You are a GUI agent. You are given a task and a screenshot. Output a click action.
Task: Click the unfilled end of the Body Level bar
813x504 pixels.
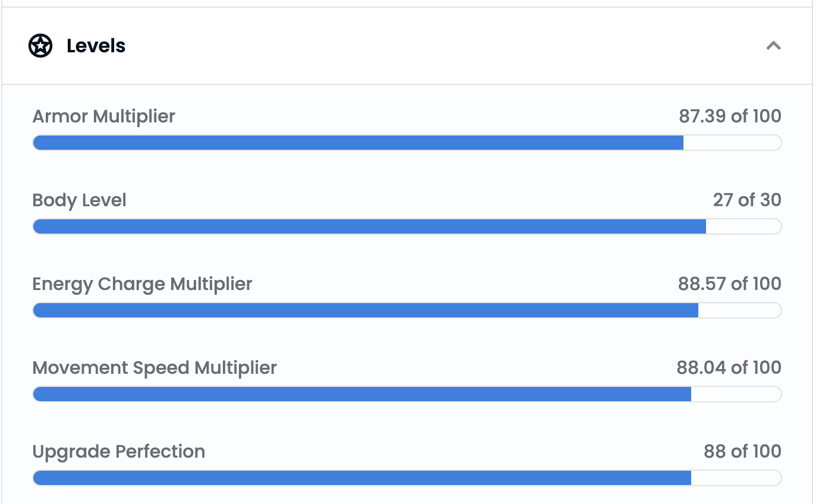pos(743,226)
